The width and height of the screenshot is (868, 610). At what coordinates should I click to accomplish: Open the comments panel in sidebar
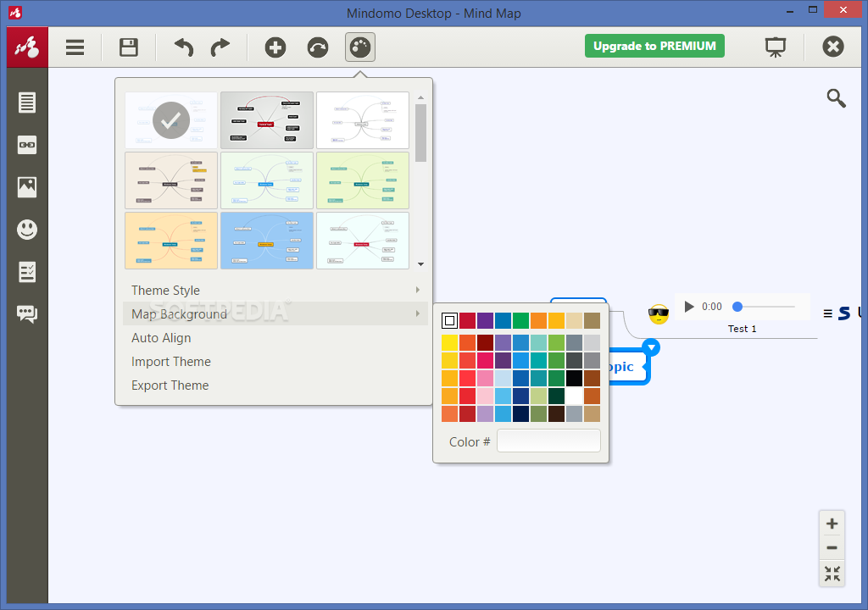27,313
